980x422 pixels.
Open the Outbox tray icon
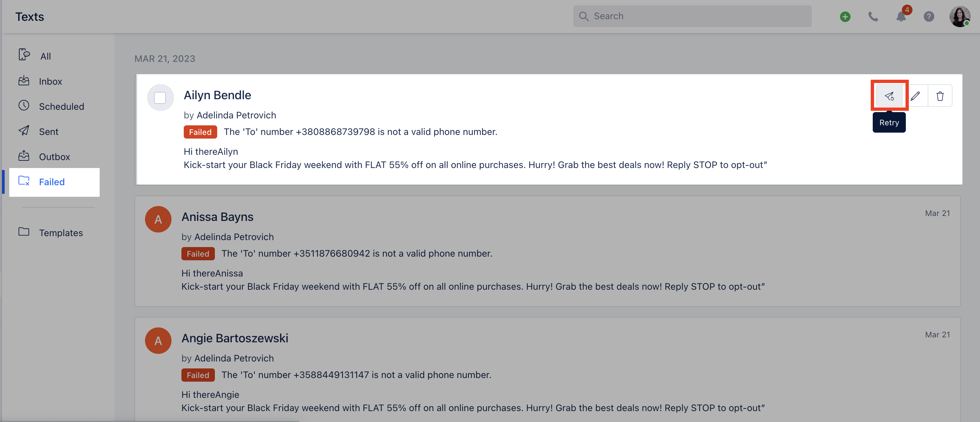tap(24, 156)
